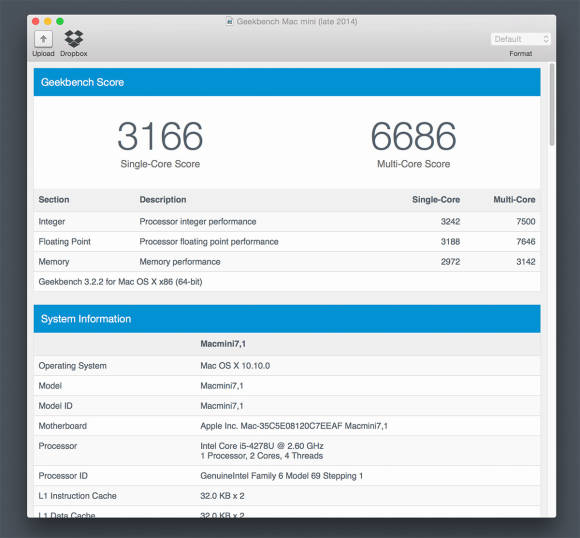Click the Upload arrow icon
580x538 pixels.
pyautogui.click(x=43, y=39)
